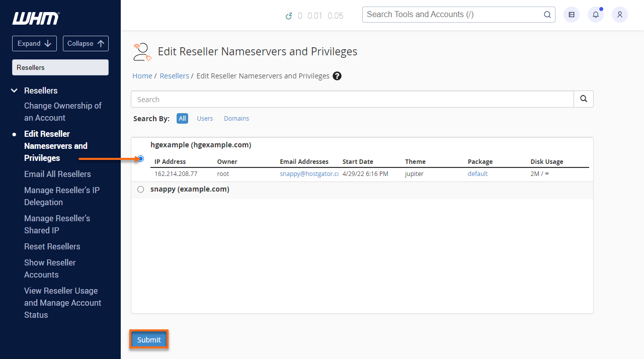Enable the All search filter
The height and width of the screenshot is (359, 644).
click(182, 118)
